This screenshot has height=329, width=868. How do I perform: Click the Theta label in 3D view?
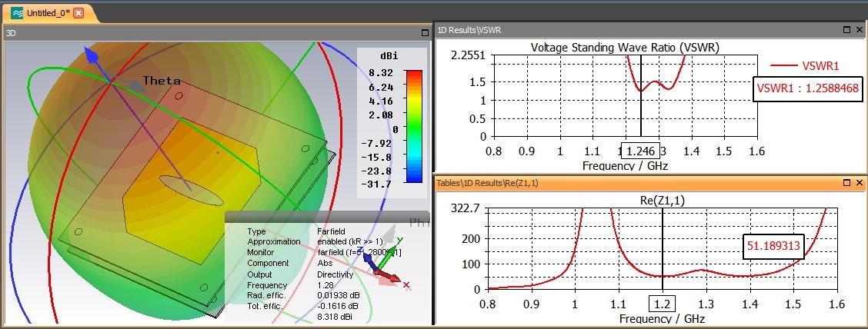pos(162,81)
